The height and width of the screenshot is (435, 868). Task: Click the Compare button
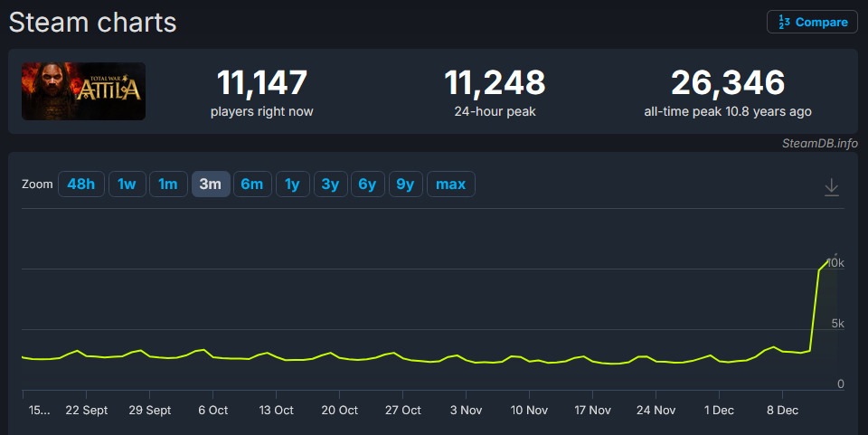tap(812, 22)
